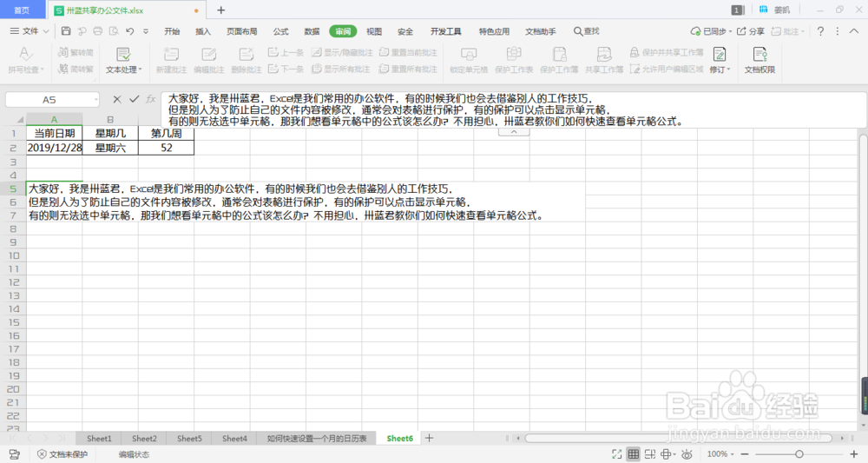The width and height of the screenshot is (868, 463).
Task: Switch to page break preview view
Action: pos(650,454)
